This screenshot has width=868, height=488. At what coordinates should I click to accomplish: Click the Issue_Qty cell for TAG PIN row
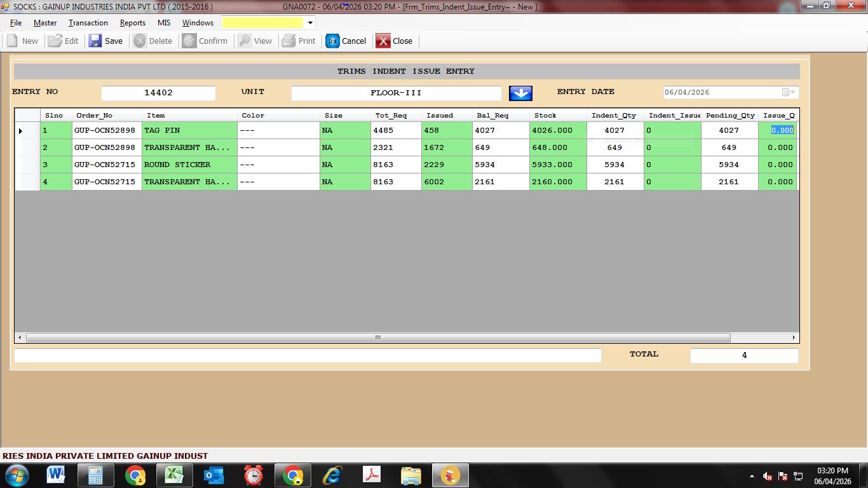[778, 130]
